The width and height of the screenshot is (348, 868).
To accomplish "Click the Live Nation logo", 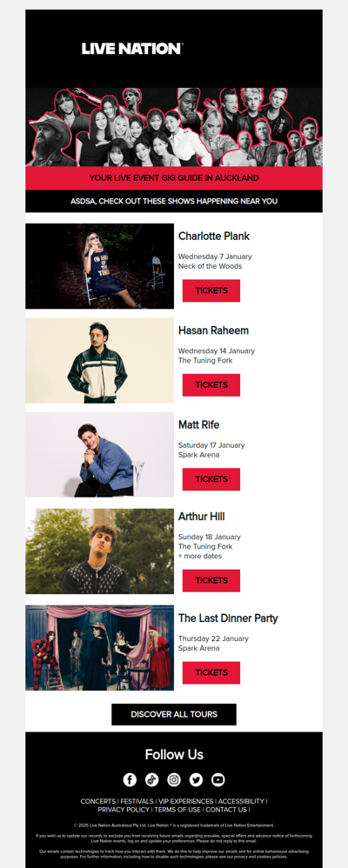I will (x=132, y=49).
